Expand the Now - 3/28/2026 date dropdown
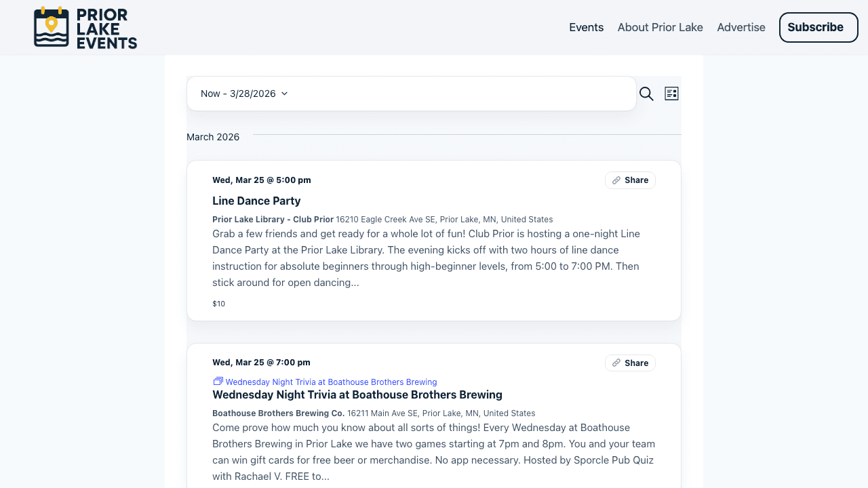Screen dimensions: 868x488 tap(244, 94)
